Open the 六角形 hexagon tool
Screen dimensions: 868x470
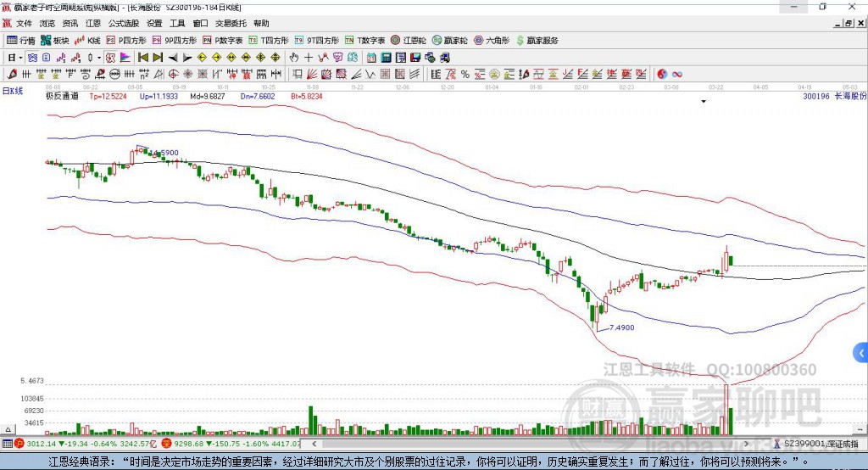492,41
